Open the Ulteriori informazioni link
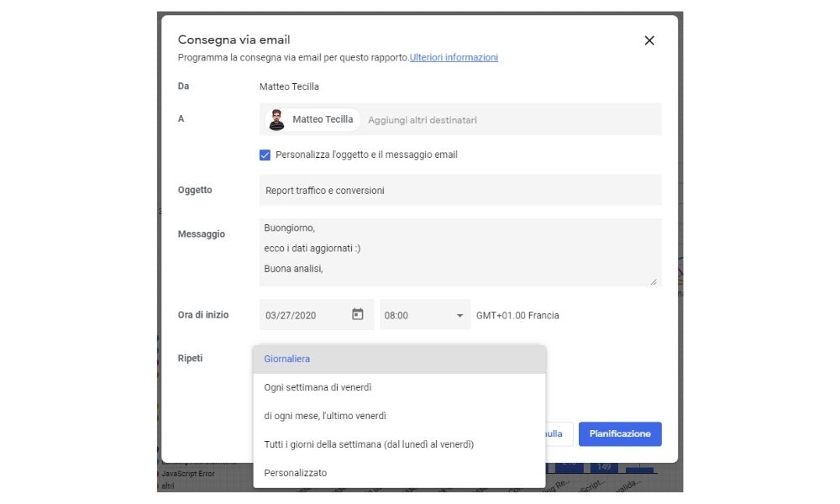 click(x=453, y=57)
